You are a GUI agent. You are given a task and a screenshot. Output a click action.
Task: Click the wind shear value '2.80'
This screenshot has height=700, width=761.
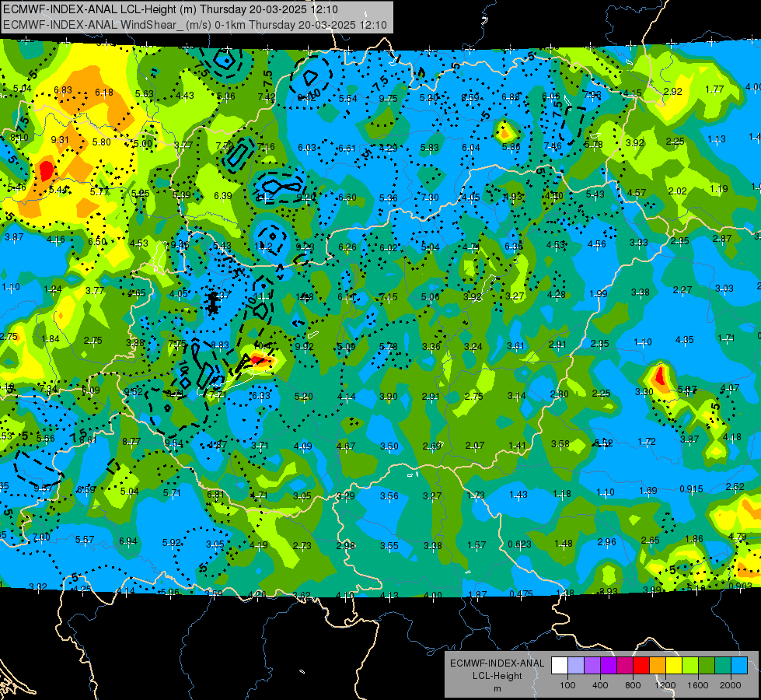(x=559, y=394)
